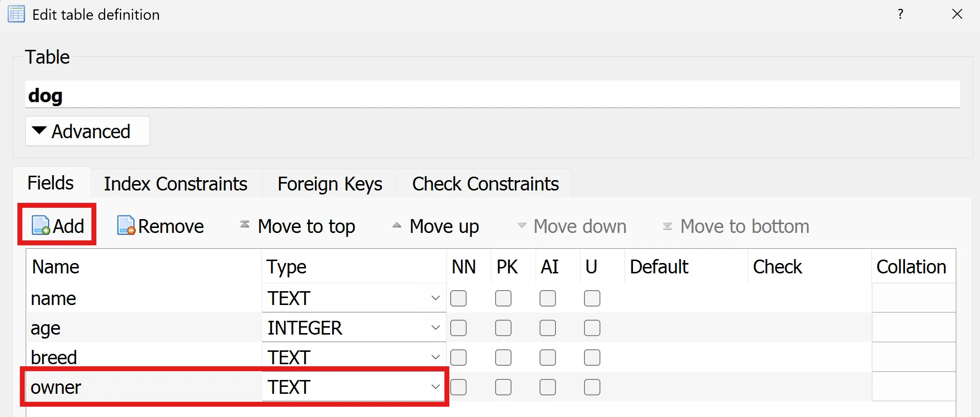Open the Foreign Keys tab
The width and height of the screenshot is (980, 417).
[x=330, y=184]
